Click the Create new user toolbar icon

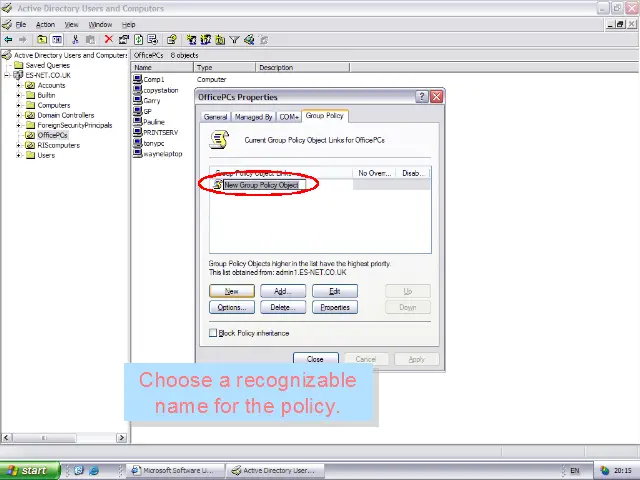tap(191, 40)
